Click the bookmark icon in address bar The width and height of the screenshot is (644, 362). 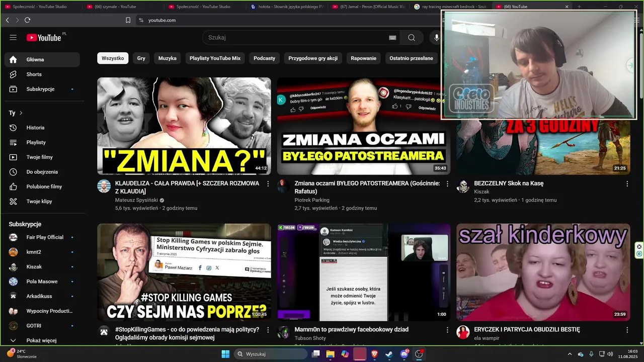click(x=128, y=20)
